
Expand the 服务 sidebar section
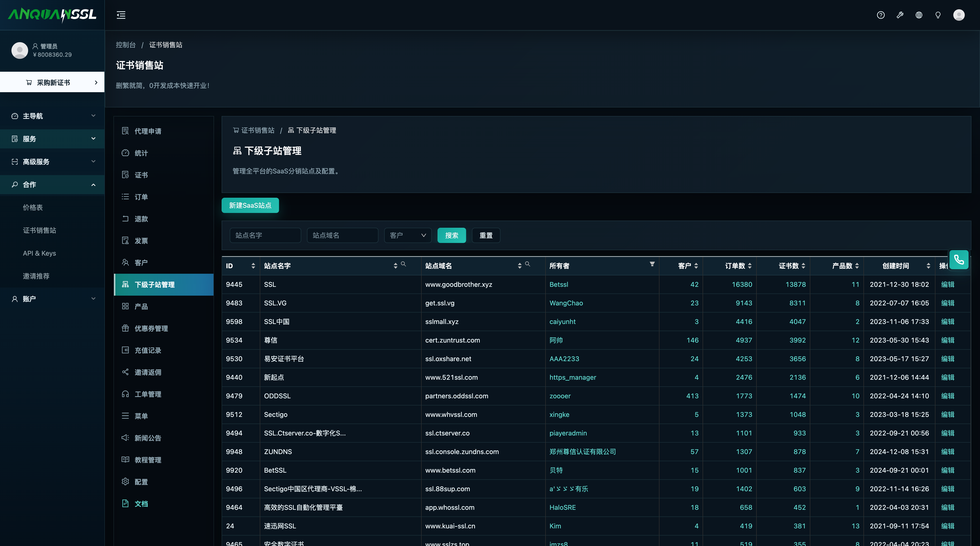52,139
